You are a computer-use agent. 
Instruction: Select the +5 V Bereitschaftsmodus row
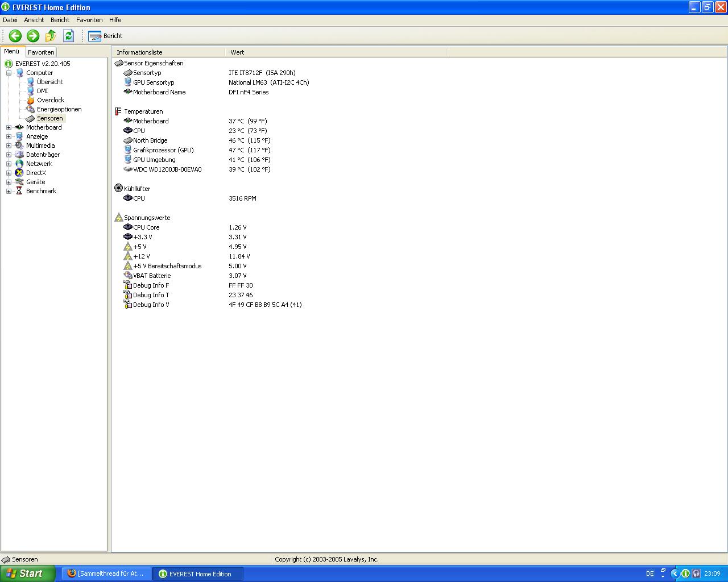[x=185, y=266]
